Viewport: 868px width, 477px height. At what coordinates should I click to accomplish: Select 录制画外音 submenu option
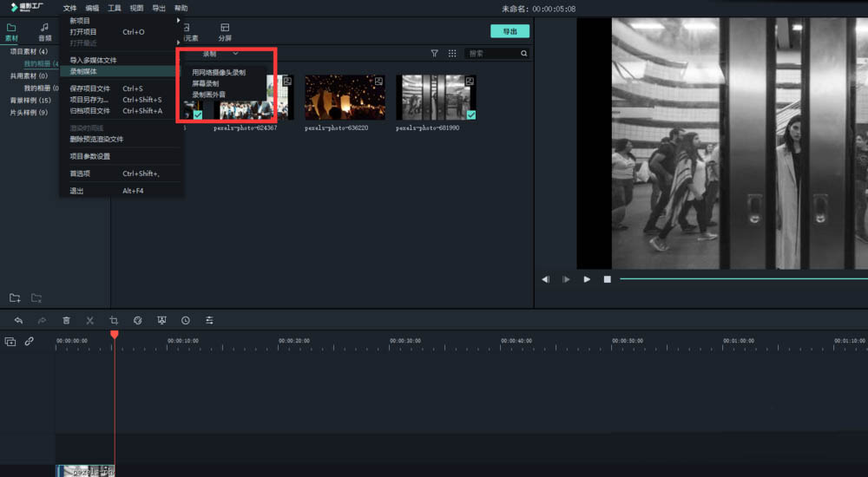[x=208, y=95]
